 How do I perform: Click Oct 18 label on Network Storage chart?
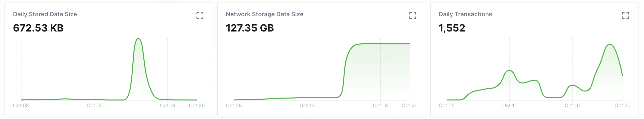pyautogui.click(x=380, y=105)
